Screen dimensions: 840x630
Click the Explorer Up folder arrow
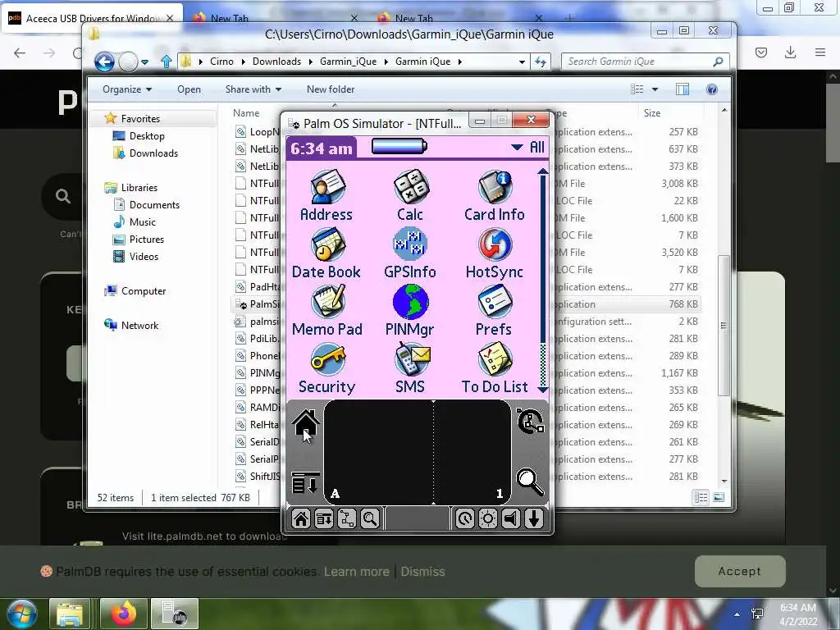(x=166, y=62)
